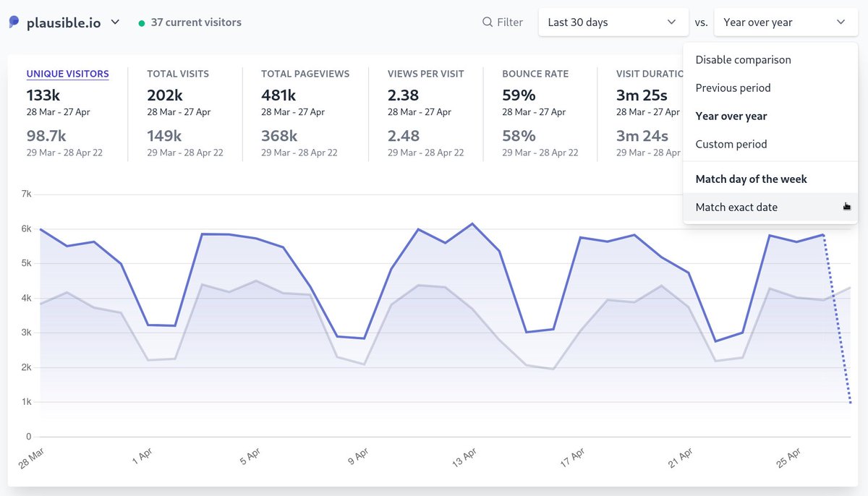Click the Plausible logo icon
868x496 pixels.
coord(12,22)
